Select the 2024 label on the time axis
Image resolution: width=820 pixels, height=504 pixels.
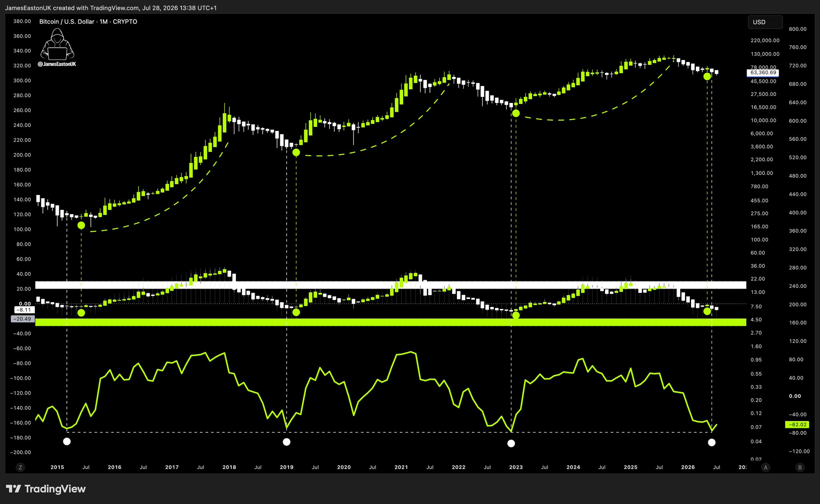(x=573, y=467)
